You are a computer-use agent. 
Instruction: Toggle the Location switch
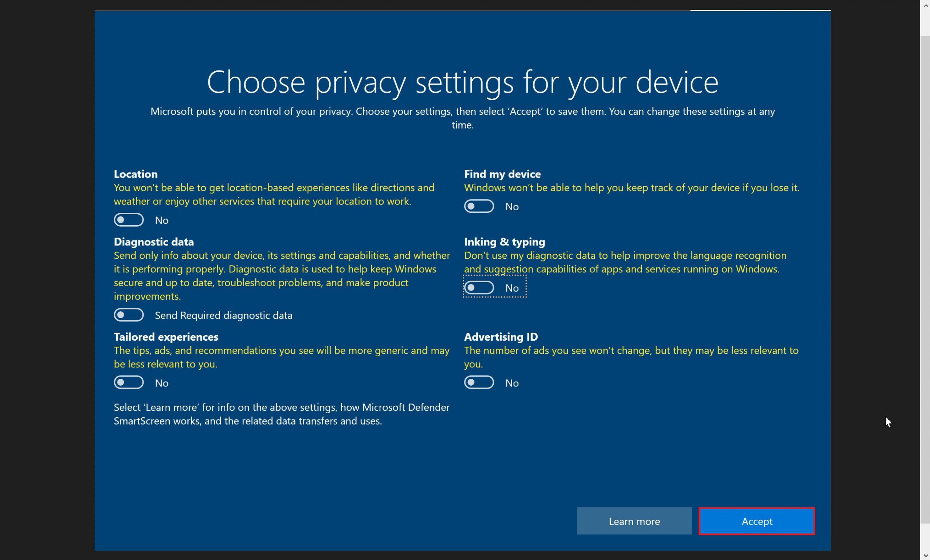coord(129,220)
